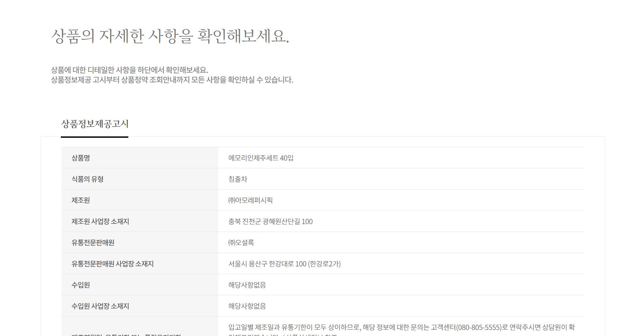Click the product name 메모리인제주세트 40입
644x336 pixels.
tap(261, 158)
